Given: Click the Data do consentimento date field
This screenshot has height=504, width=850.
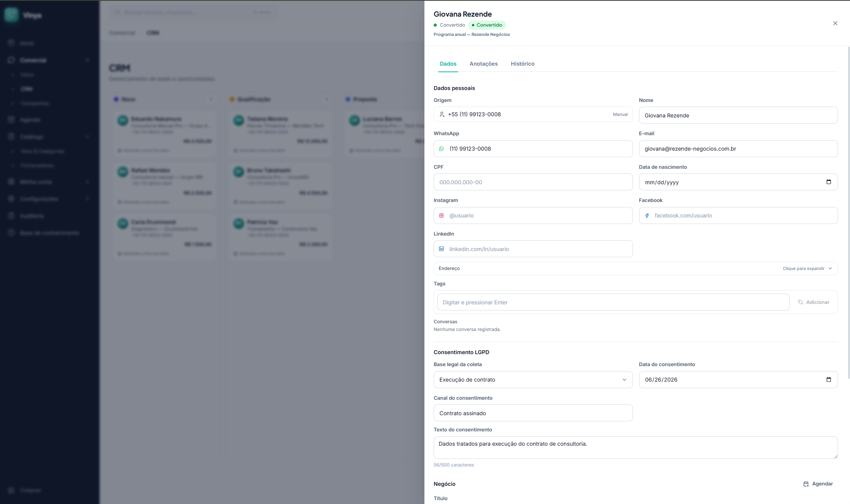Looking at the screenshot, I should pyautogui.click(x=738, y=380).
